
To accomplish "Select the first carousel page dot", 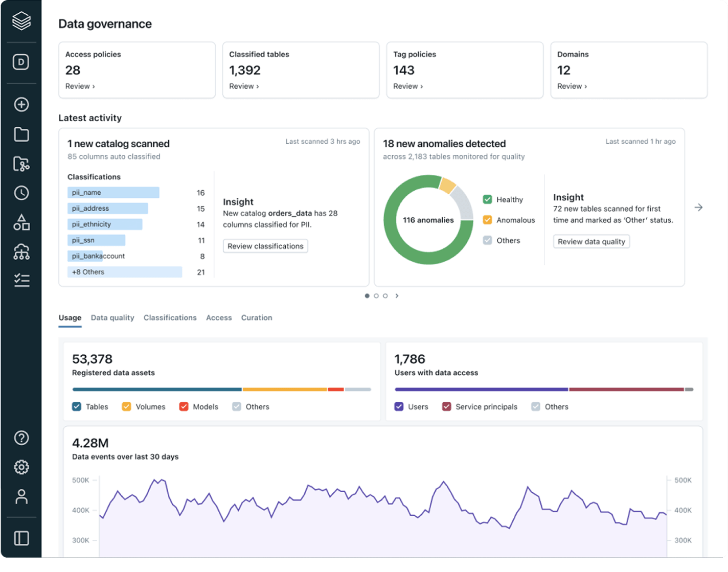I will tap(367, 296).
